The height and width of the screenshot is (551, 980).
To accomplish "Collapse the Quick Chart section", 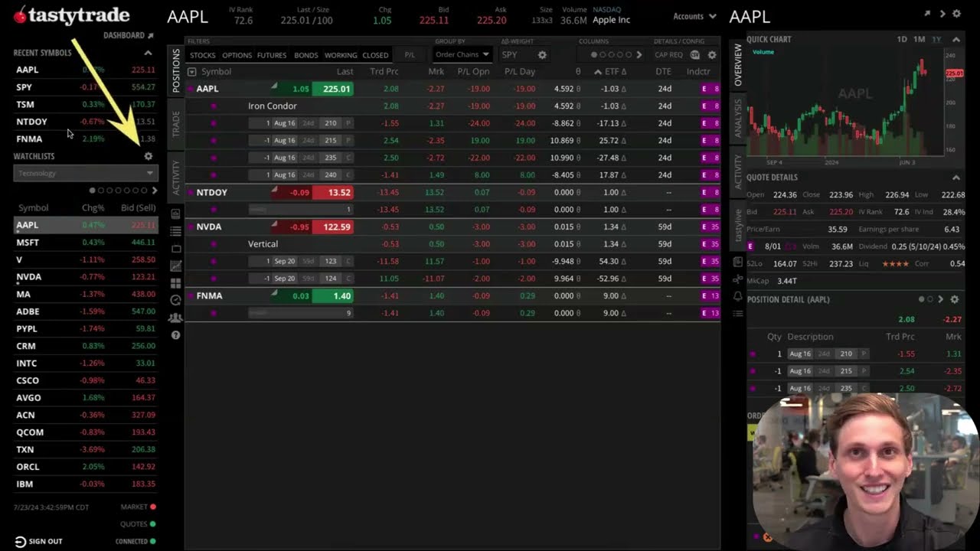I will pos(955,39).
